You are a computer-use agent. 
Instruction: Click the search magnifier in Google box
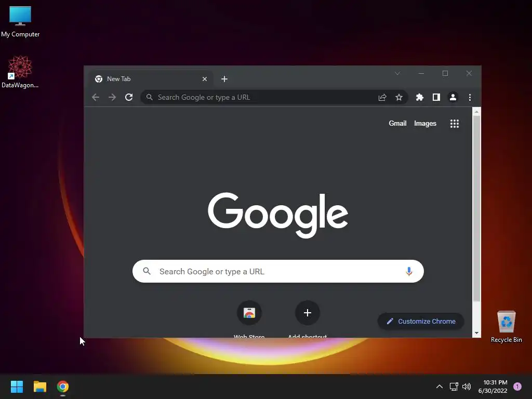coord(147,271)
